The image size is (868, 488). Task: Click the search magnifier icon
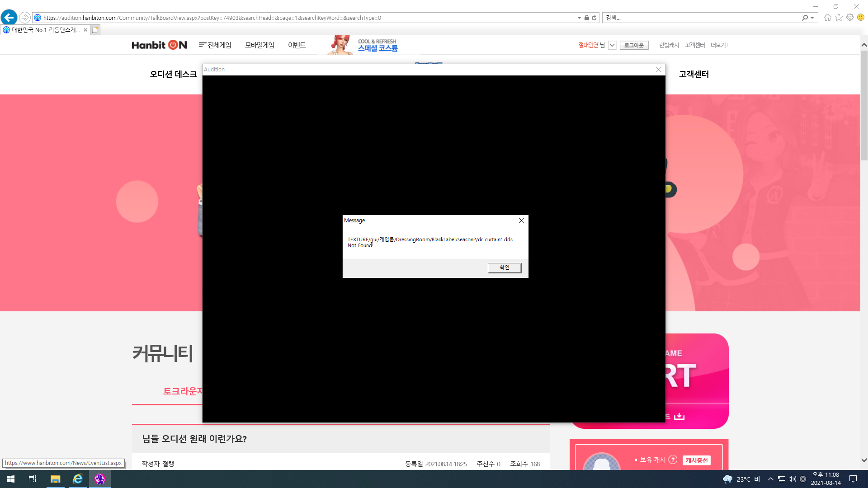pos(805,18)
